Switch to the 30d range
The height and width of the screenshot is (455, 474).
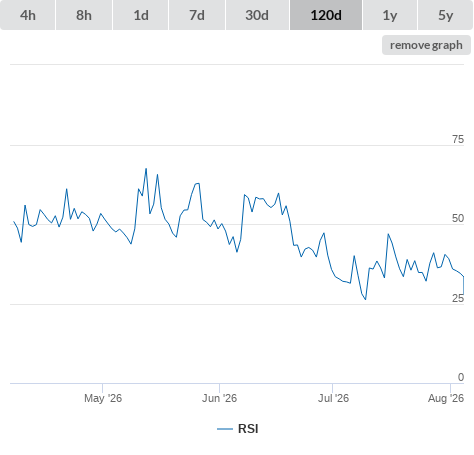coord(257,15)
